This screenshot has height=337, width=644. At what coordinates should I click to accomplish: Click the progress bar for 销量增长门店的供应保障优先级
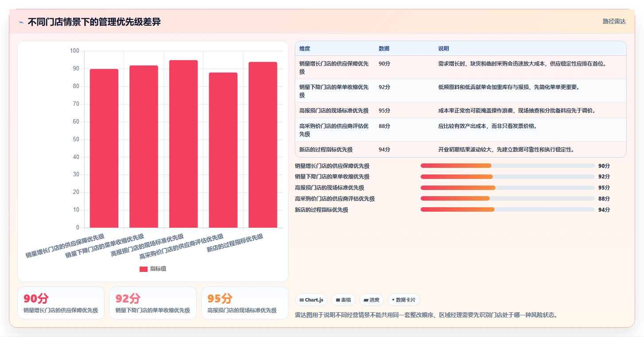(507, 166)
